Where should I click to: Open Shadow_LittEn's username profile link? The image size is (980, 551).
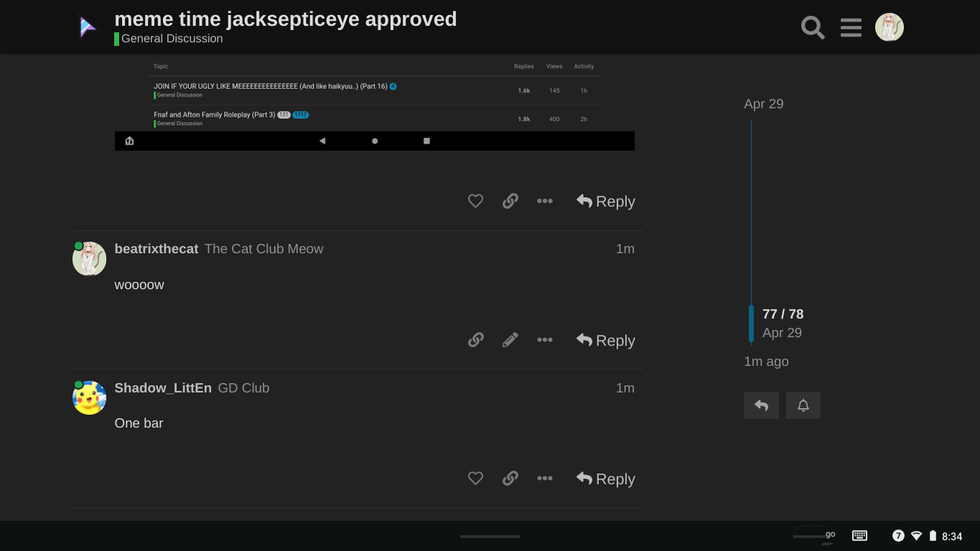click(163, 388)
